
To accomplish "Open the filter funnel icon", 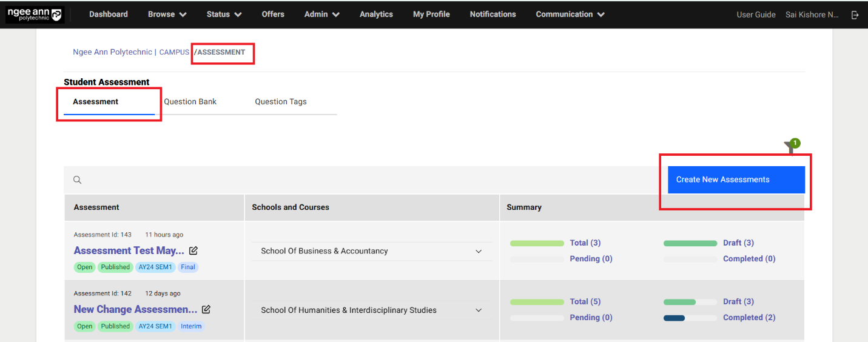I will [789, 146].
